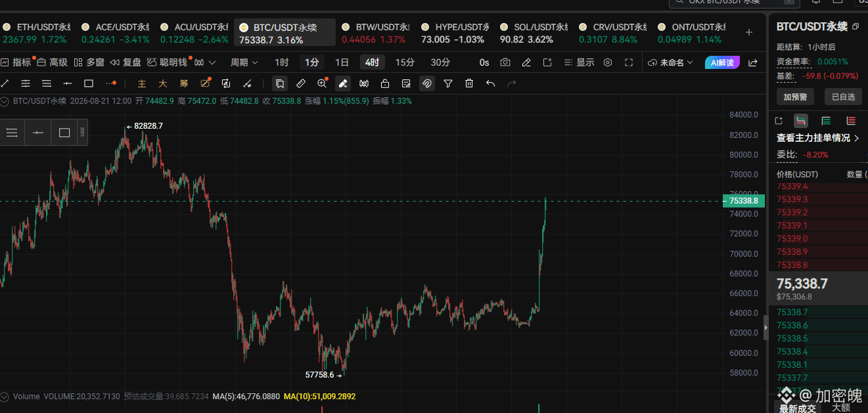Select the rectangle drawing tool
Screen dimensions: 868x413
(89, 83)
